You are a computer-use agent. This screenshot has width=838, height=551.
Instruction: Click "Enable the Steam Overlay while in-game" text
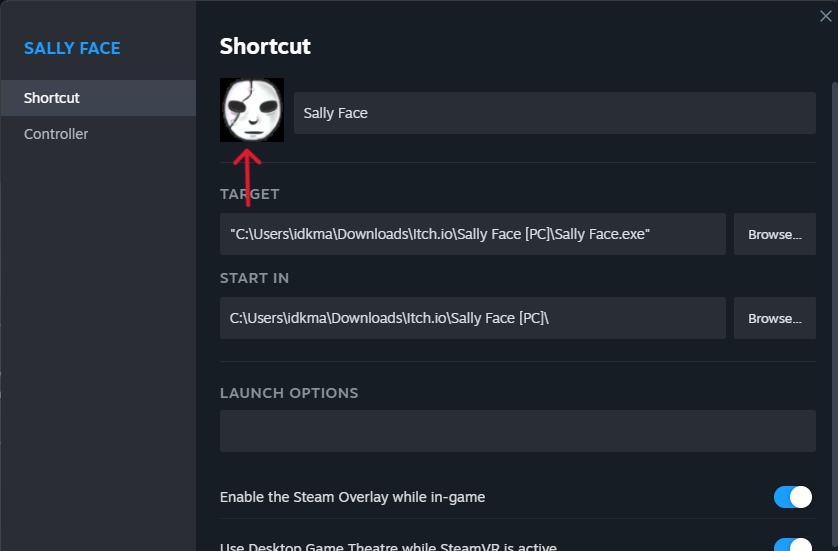pyautogui.click(x=352, y=497)
